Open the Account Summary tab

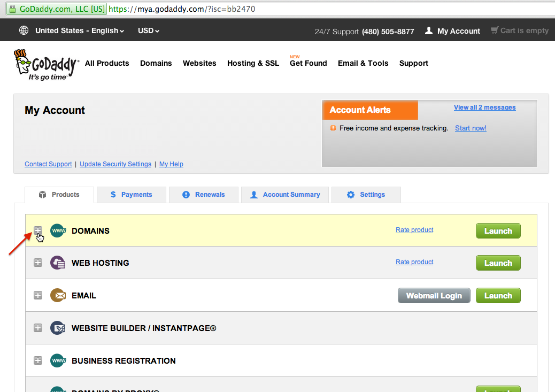pyautogui.click(x=285, y=195)
